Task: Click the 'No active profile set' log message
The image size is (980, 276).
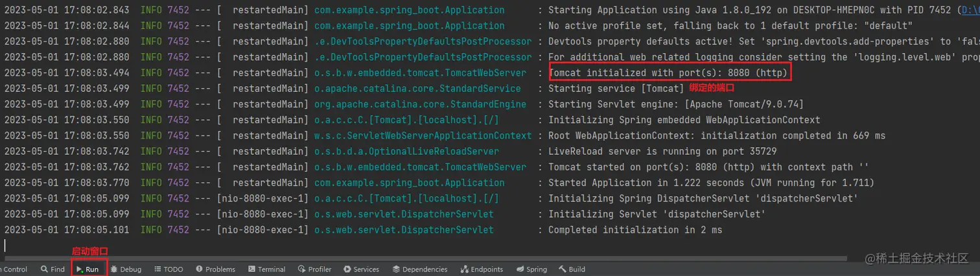Action: [x=730, y=26]
